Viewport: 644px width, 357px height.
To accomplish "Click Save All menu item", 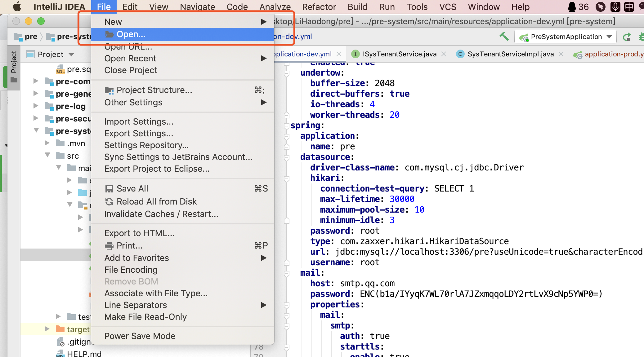I will [x=182, y=188].
